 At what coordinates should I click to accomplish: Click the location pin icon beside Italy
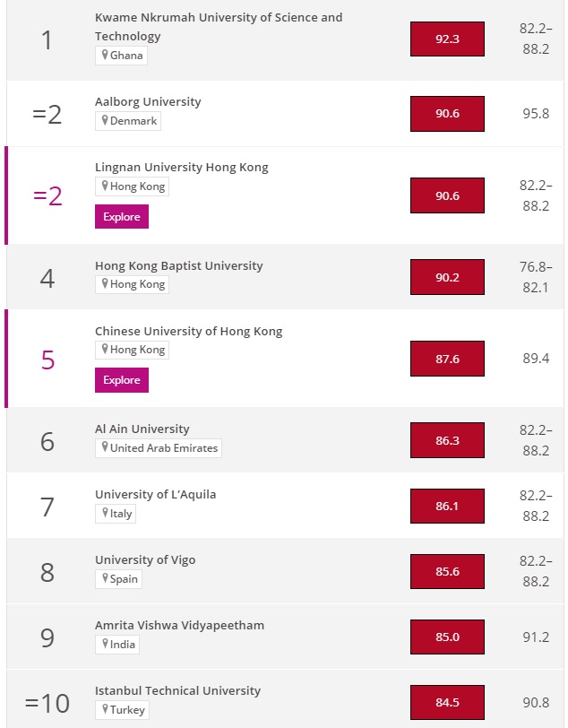105,514
